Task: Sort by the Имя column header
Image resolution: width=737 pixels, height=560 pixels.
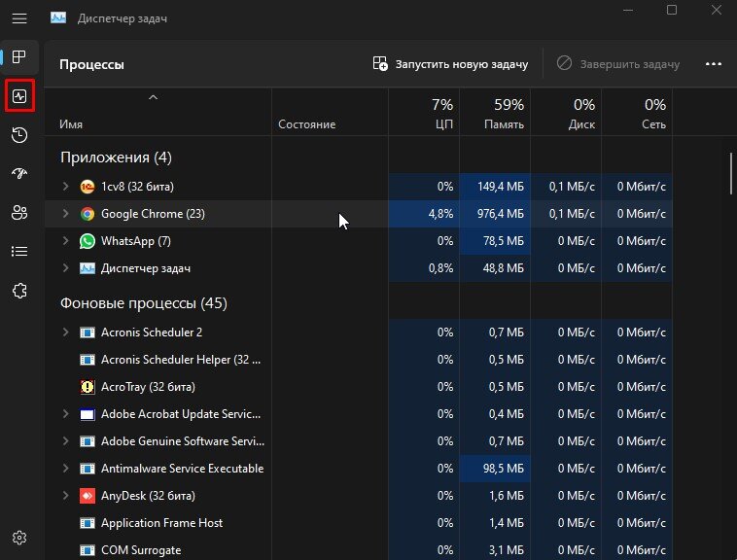Action: pos(158,112)
